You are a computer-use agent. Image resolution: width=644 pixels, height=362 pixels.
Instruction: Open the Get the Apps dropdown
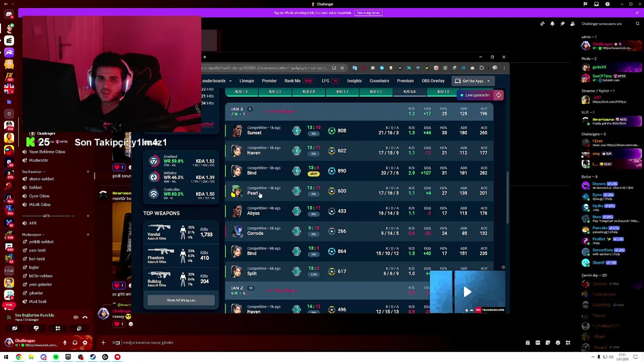pos(473,81)
